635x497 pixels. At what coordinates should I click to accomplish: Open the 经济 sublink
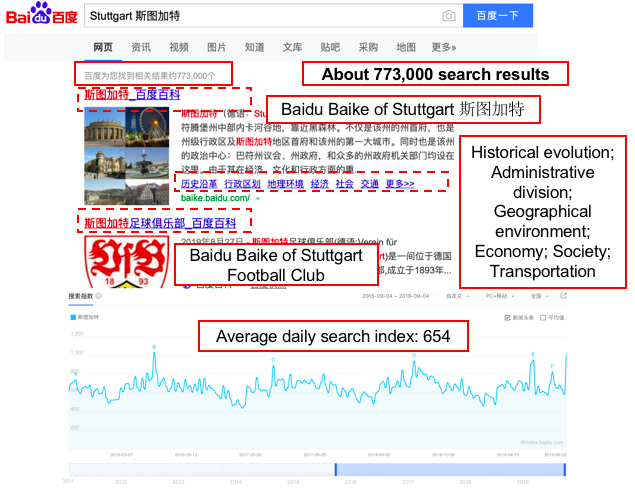coord(320,184)
